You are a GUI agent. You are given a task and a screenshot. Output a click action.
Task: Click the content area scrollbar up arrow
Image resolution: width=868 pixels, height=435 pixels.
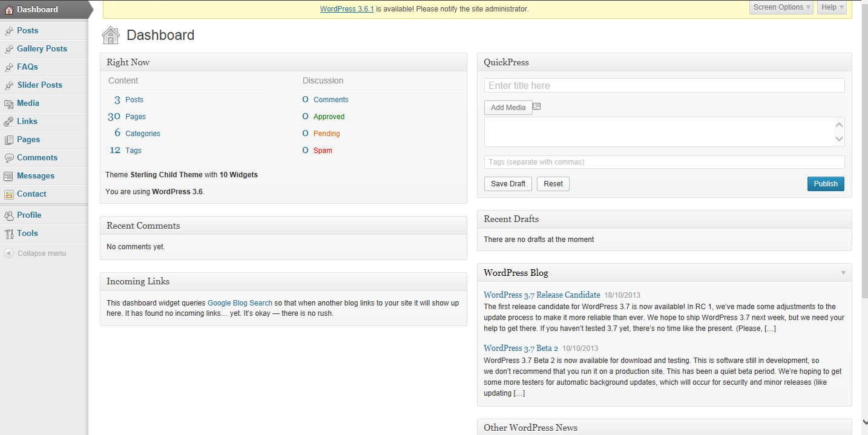tap(839, 125)
